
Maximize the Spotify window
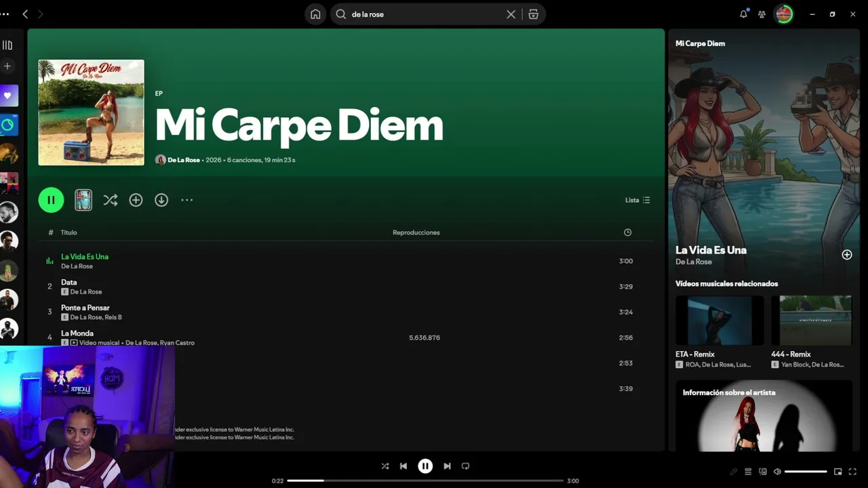coord(833,14)
